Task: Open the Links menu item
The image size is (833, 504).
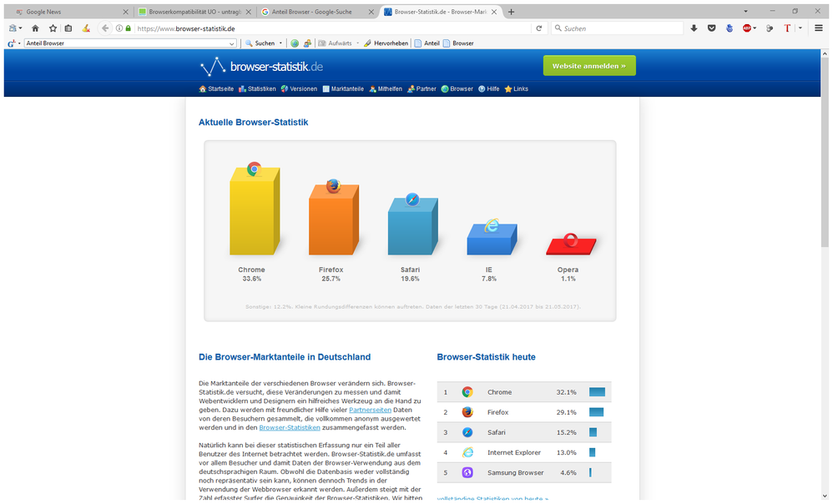Action: tap(517, 89)
